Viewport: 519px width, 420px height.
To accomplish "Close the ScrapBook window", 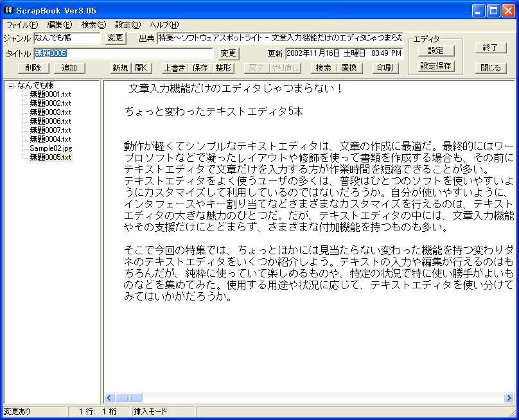I will click(x=508, y=11).
